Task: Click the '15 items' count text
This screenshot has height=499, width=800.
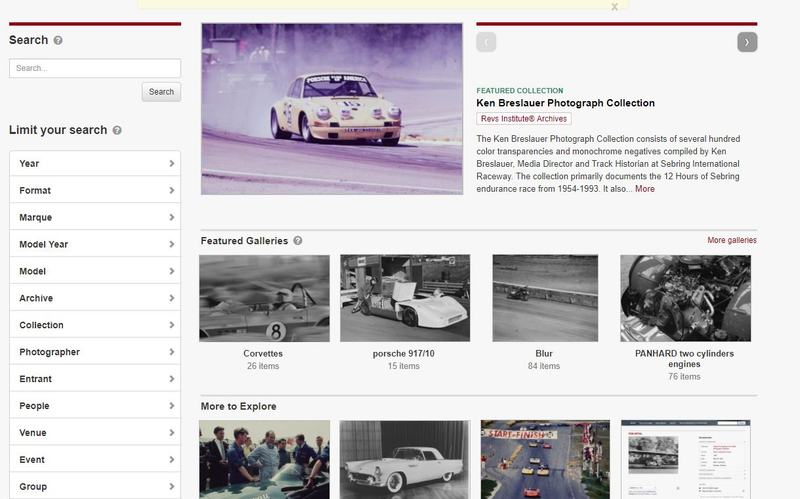Action: tap(404, 366)
